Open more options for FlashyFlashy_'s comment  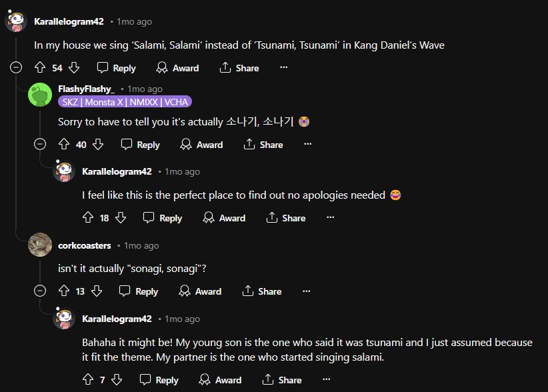[x=307, y=144]
